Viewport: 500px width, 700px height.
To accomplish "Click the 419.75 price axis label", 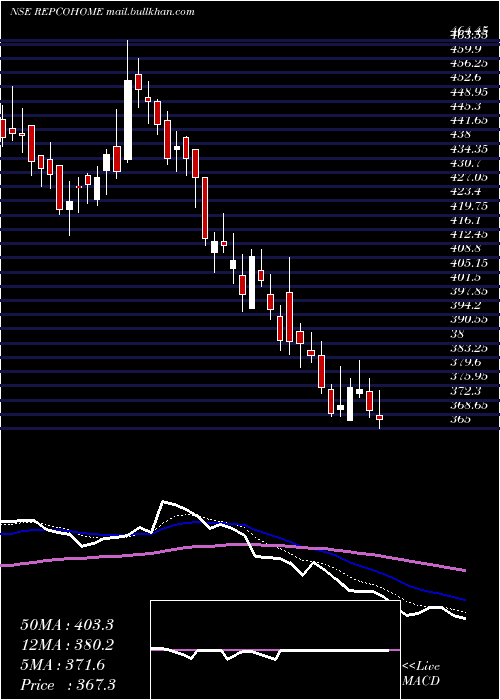I will 467,206.
